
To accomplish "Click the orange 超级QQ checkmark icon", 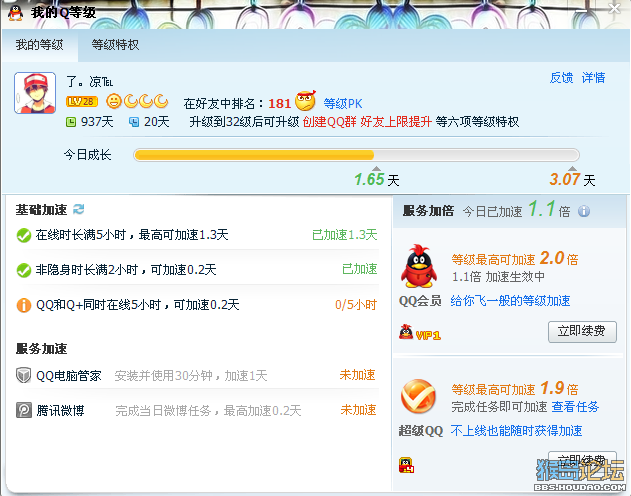I will click(419, 396).
